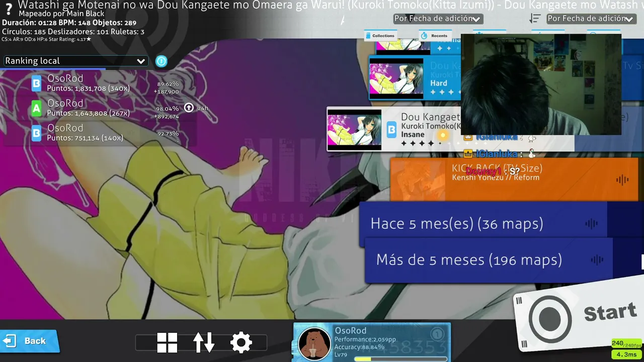The width and height of the screenshot is (644, 362).
Task: Open the mods menu with the up-down arrows icon
Action: coord(204,342)
